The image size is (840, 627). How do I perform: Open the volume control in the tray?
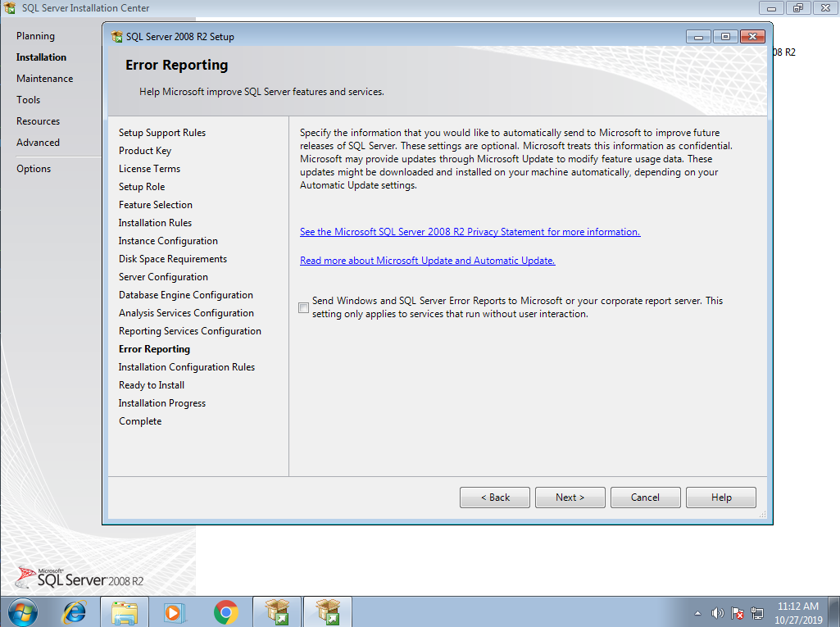point(717,612)
